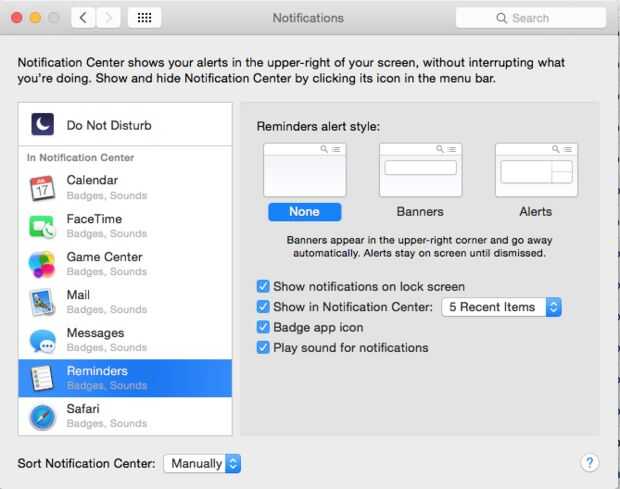The height and width of the screenshot is (489, 620).
Task: Click the 'Reminders alert style:' label
Action: [x=318, y=126]
